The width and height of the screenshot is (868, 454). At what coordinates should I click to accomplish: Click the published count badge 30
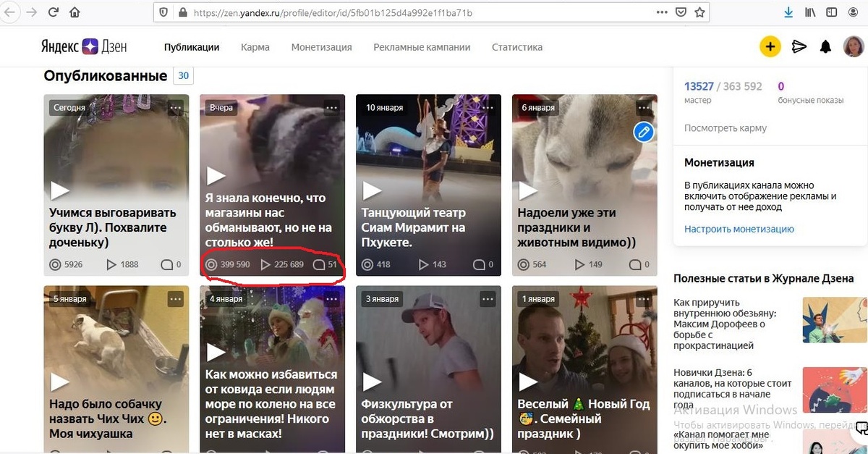click(x=183, y=76)
